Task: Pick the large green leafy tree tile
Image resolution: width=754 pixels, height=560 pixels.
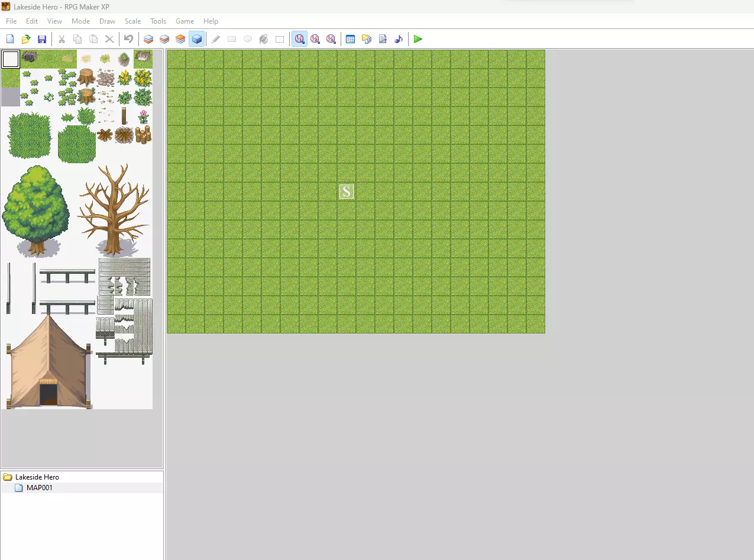Action: (36, 211)
